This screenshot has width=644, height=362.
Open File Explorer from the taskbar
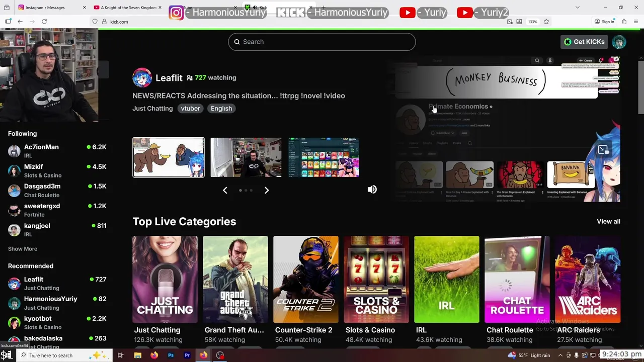(137, 355)
